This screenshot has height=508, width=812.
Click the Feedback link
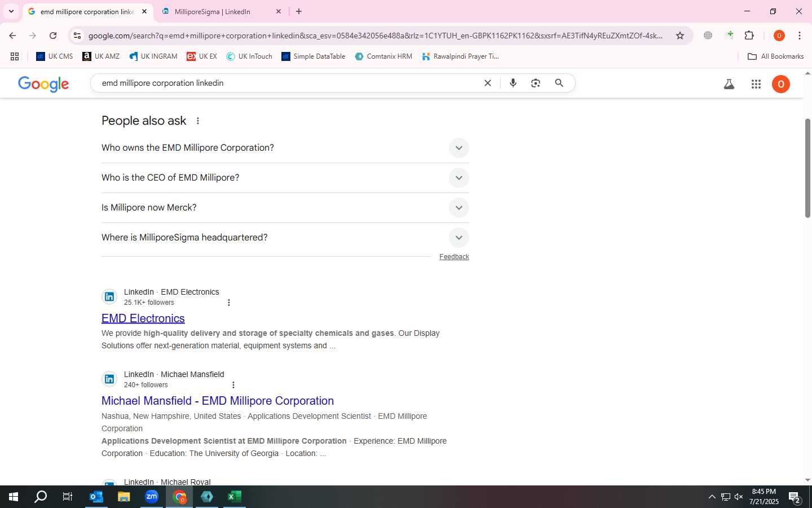(454, 257)
